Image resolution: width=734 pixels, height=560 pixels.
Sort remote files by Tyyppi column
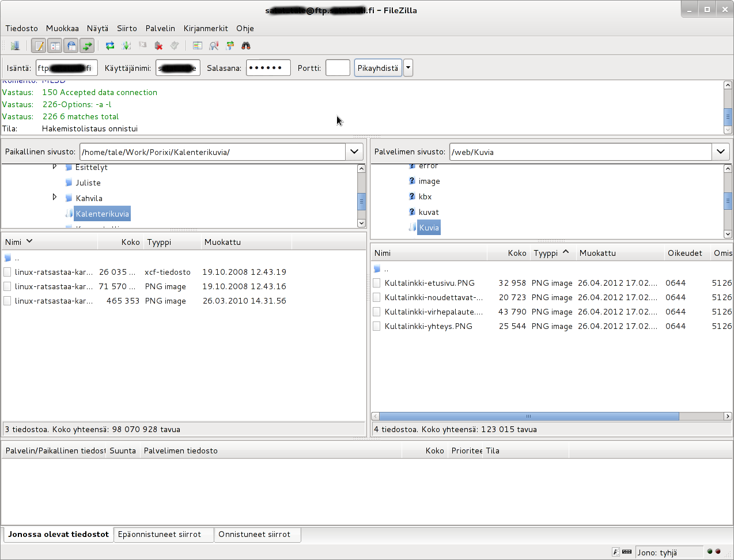552,253
